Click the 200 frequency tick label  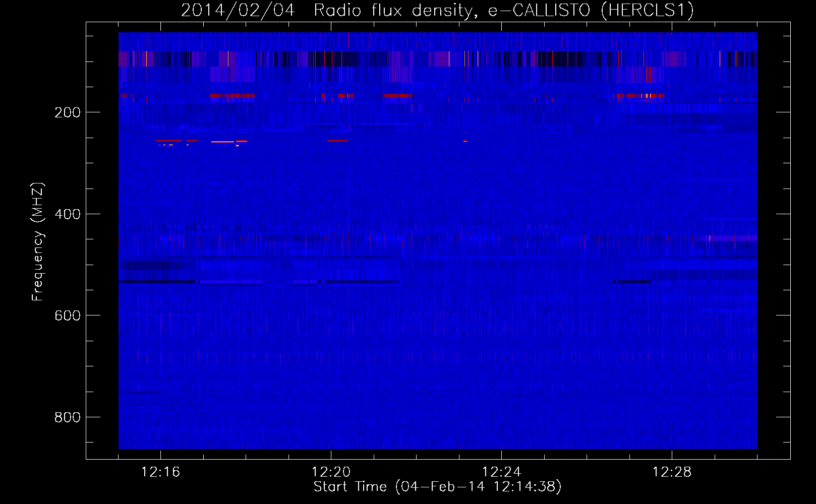(67, 112)
